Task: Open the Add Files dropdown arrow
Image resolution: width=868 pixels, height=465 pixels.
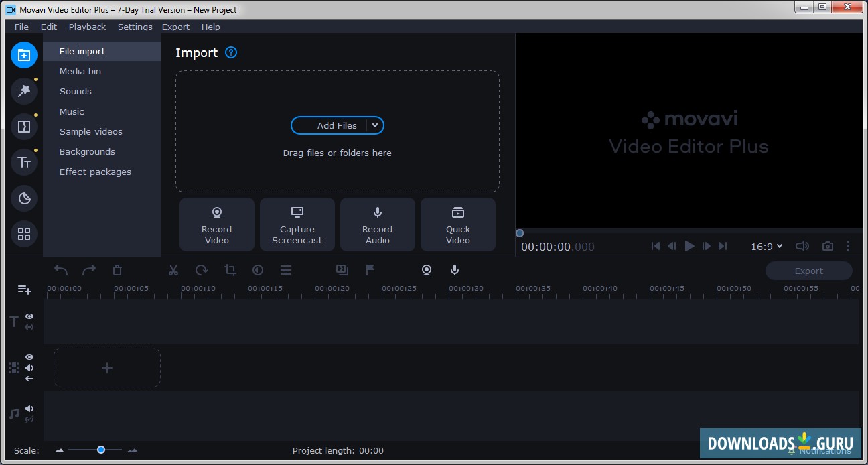Action: (x=375, y=125)
